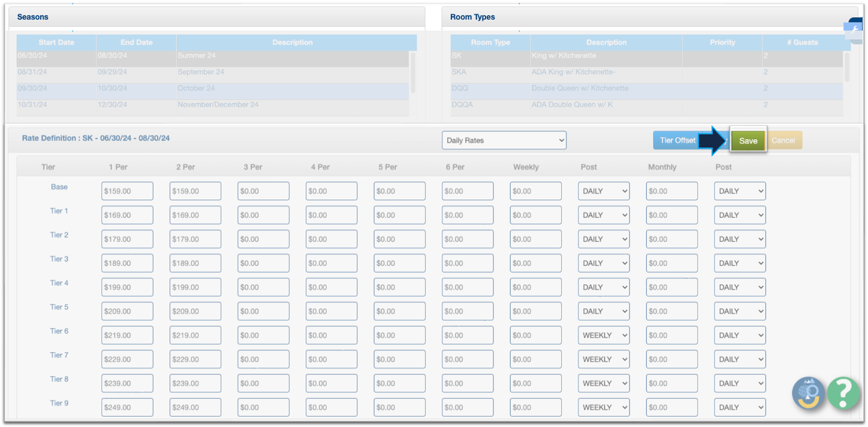The width and height of the screenshot is (868, 427).
Task: Click Tier 2 Weekly rate field
Action: [x=536, y=239]
